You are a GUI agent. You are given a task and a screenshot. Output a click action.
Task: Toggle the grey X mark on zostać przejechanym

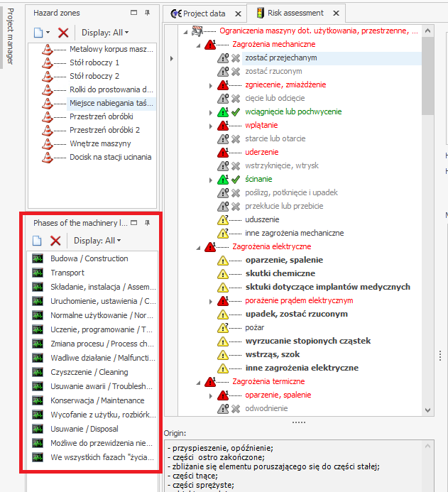[235, 58]
